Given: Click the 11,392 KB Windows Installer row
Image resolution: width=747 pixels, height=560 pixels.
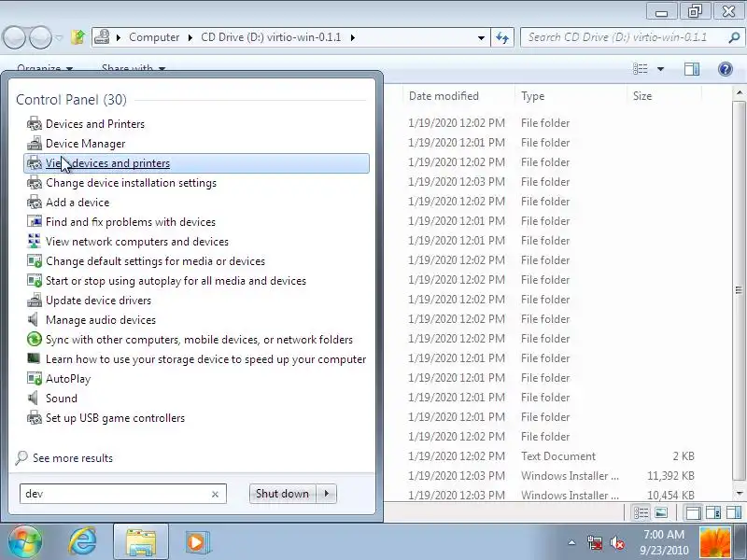Looking at the screenshot, I should [553, 476].
